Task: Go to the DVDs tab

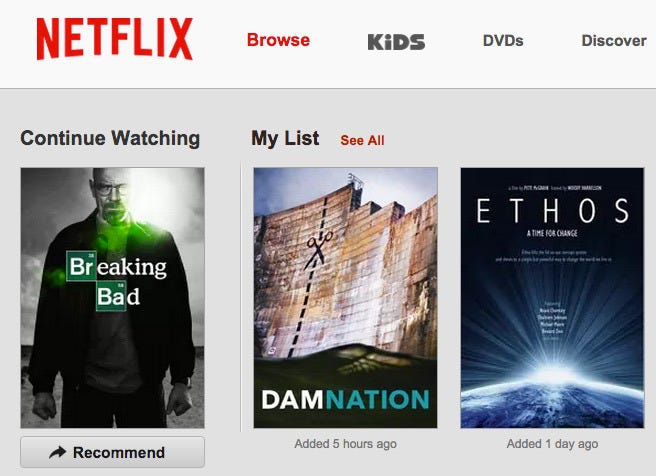Action: click(x=503, y=41)
